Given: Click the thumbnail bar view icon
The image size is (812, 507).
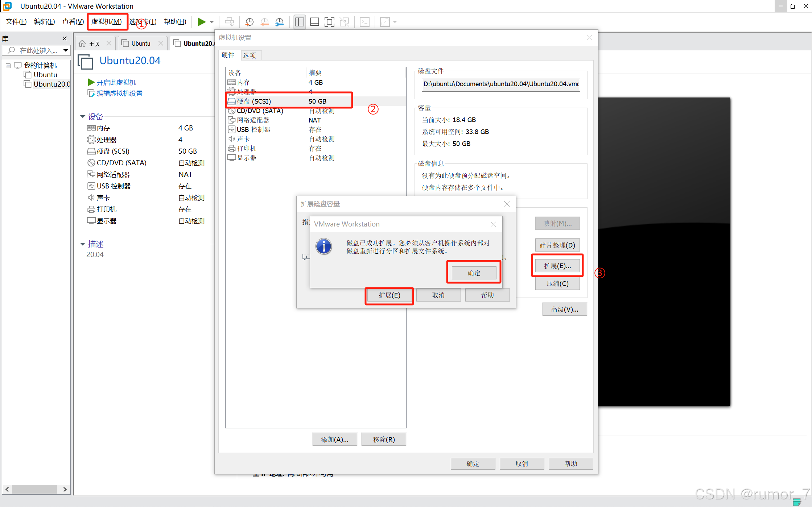Looking at the screenshot, I should coord(314,22).
